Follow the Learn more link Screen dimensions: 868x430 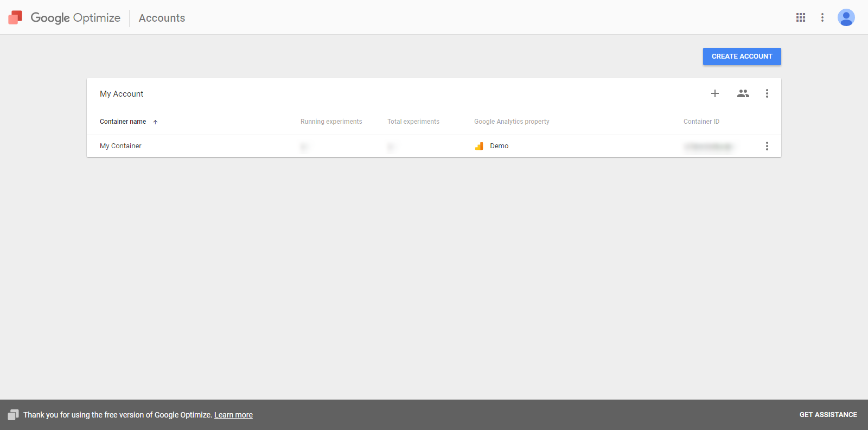click(x=233, y=415)
